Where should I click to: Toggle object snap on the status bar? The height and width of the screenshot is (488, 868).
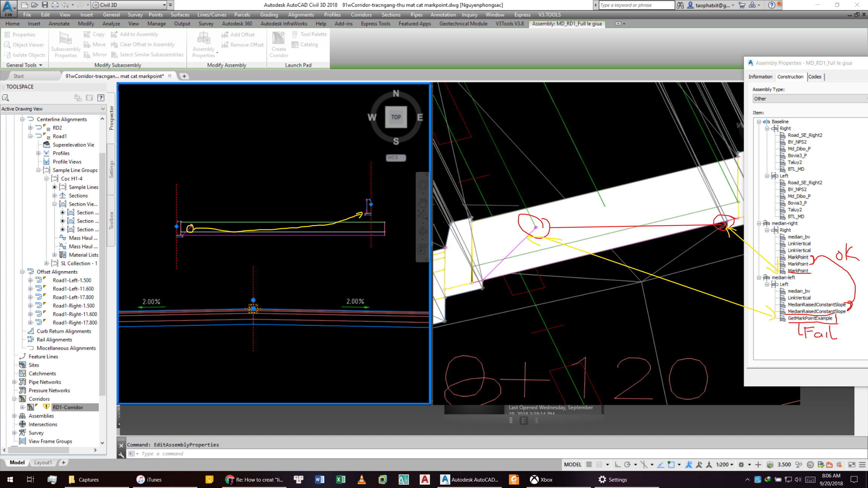(x=671, y=464)
